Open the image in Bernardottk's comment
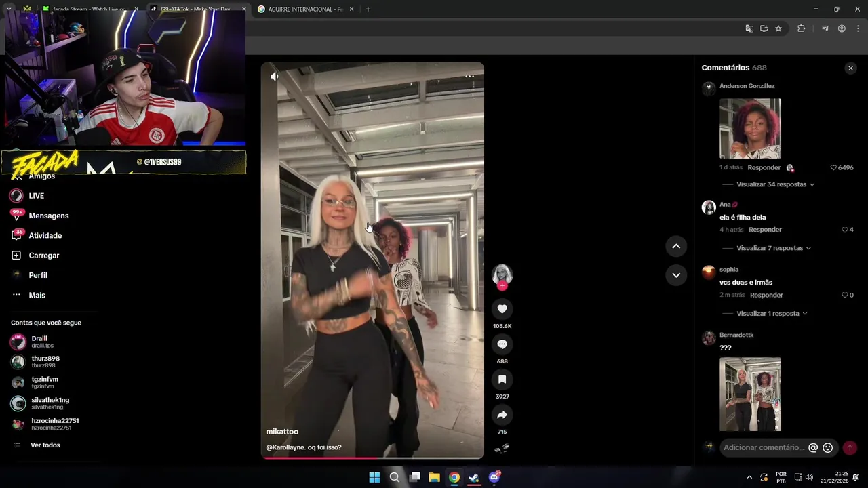 point(750,394)
